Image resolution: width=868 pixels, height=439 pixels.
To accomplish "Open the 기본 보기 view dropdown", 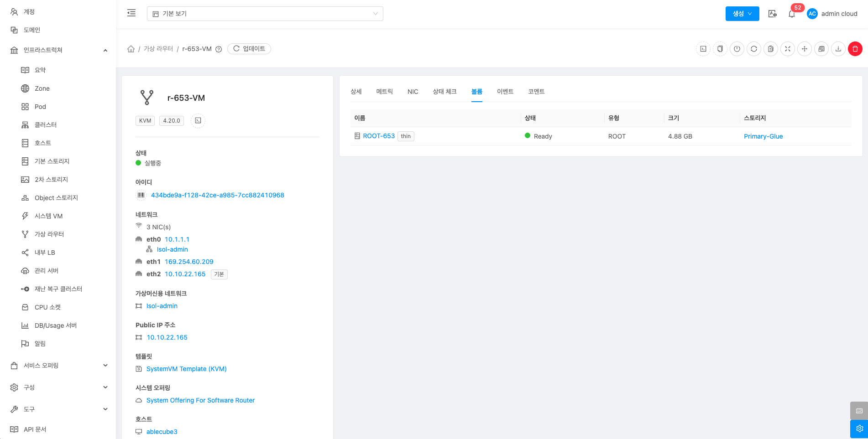I will pos(265,14).
